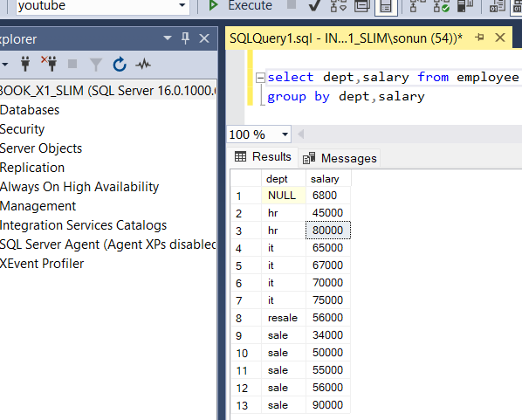Open the youtube database dropdown
522x420 pixels.
click(x=182, y=5)
